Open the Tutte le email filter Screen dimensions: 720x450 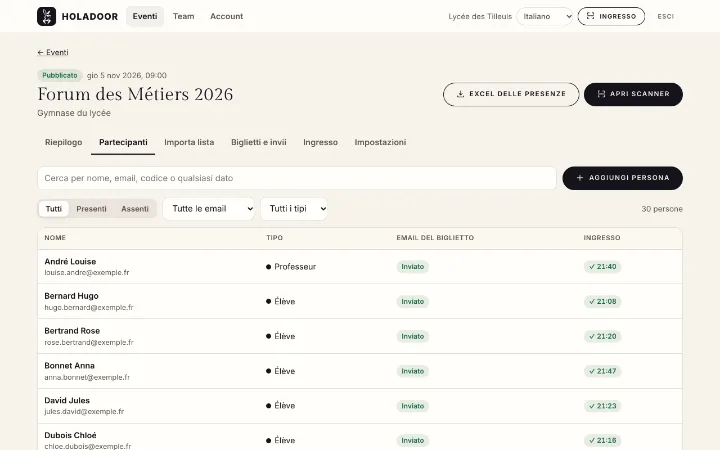tap(208, 209)
